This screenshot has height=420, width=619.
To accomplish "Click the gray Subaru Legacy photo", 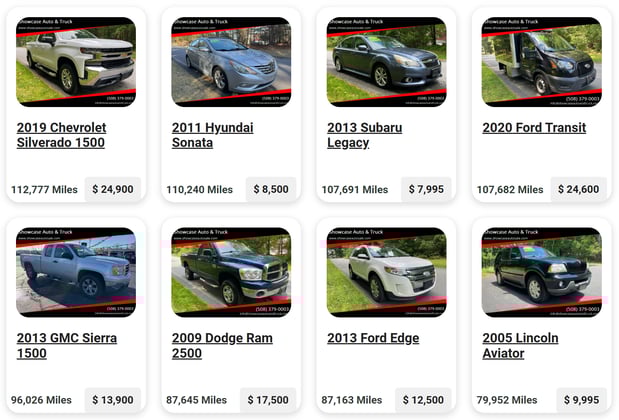I will (x=386, y=62).
